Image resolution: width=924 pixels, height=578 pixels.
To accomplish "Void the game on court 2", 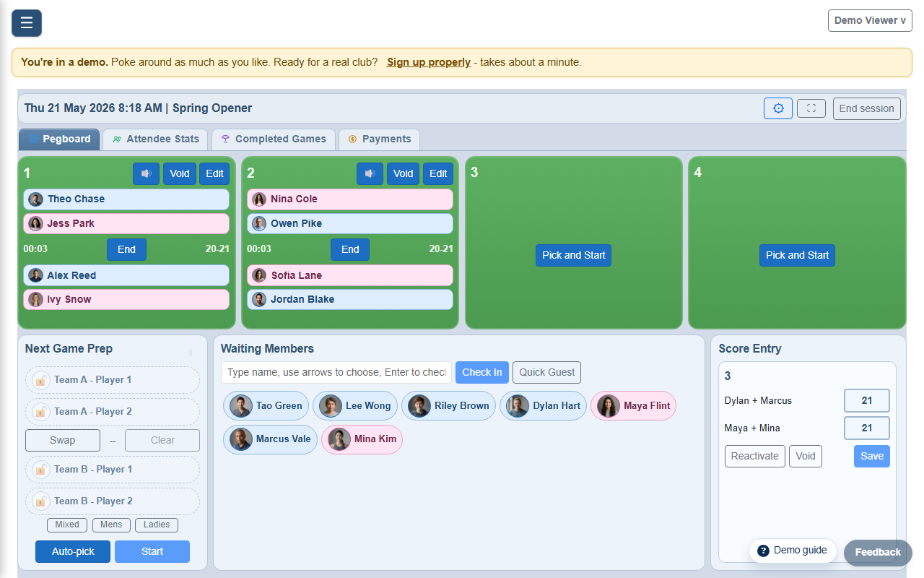I will click(404, 173).
